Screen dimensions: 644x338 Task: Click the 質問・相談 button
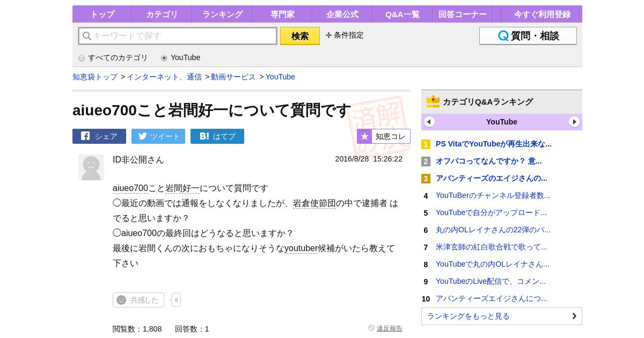point(528,36)
